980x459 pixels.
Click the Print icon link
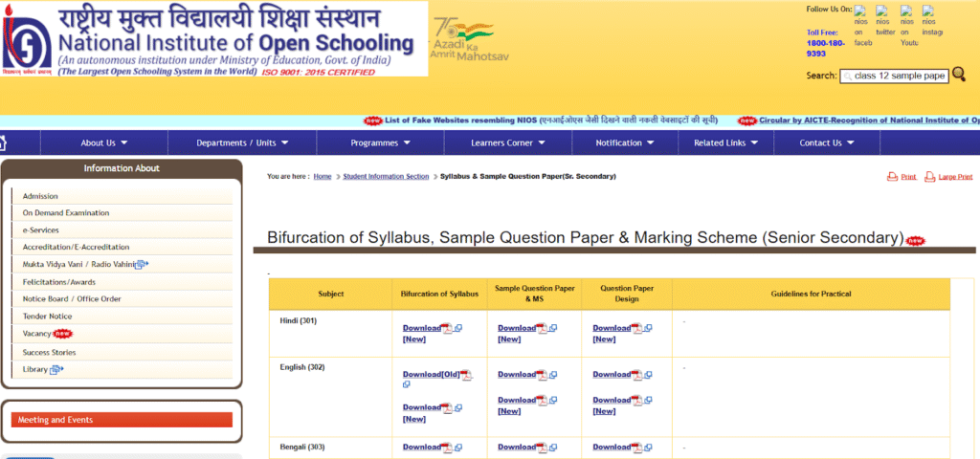(x=902, y=177)
